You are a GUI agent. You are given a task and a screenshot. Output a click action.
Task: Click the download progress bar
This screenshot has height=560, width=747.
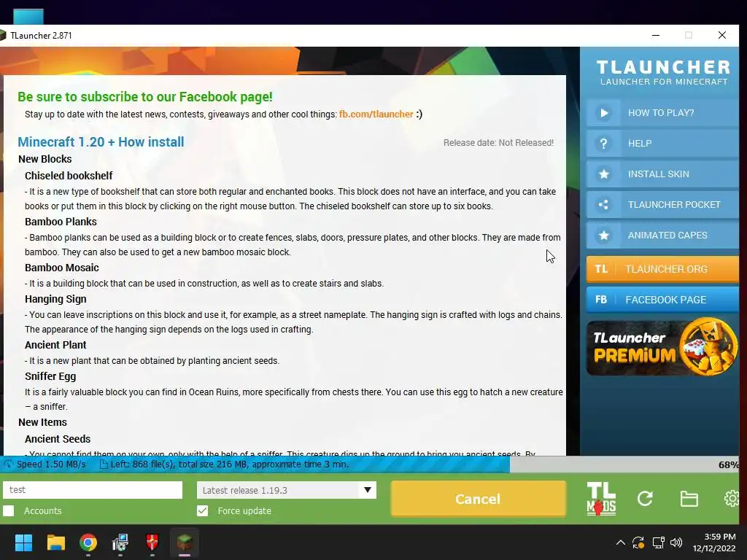[x=369, y=464]
